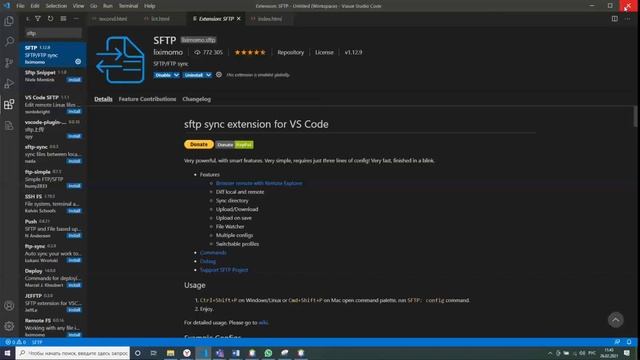Click SFTP item in the status bar
Viewport: 640px width, 360px height.
pyautogui.click(x=37, y=342)
